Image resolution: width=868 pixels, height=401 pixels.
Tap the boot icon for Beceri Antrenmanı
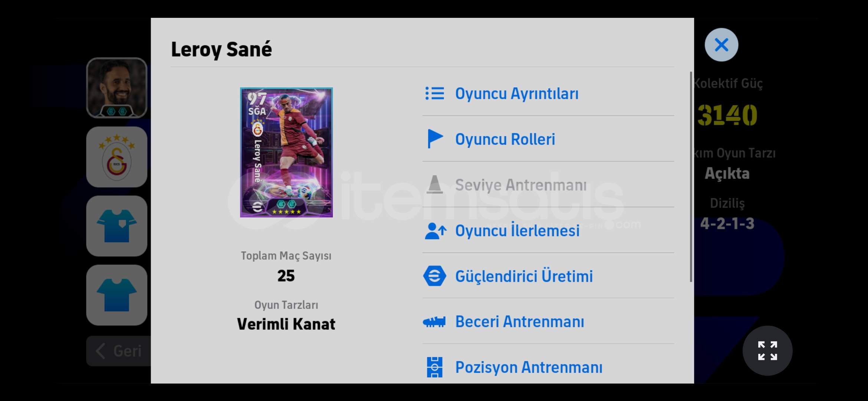tap(434, 322)
